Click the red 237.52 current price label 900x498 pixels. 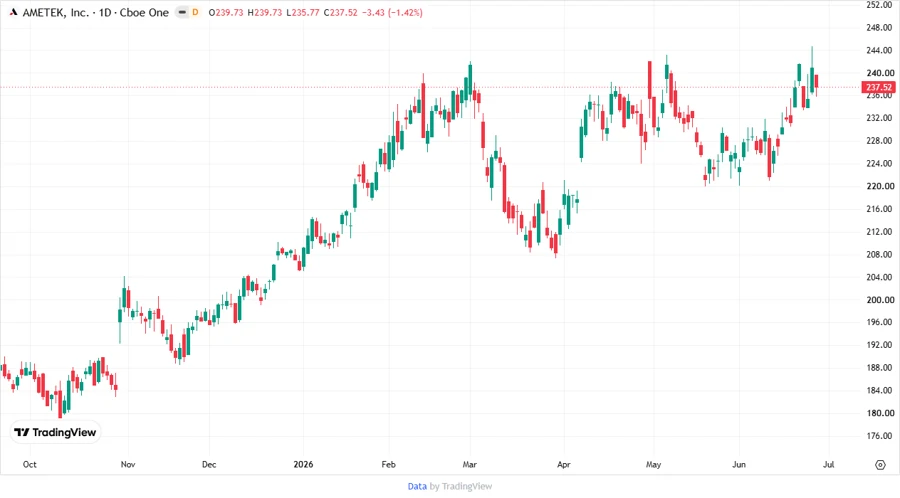[878, 87]
